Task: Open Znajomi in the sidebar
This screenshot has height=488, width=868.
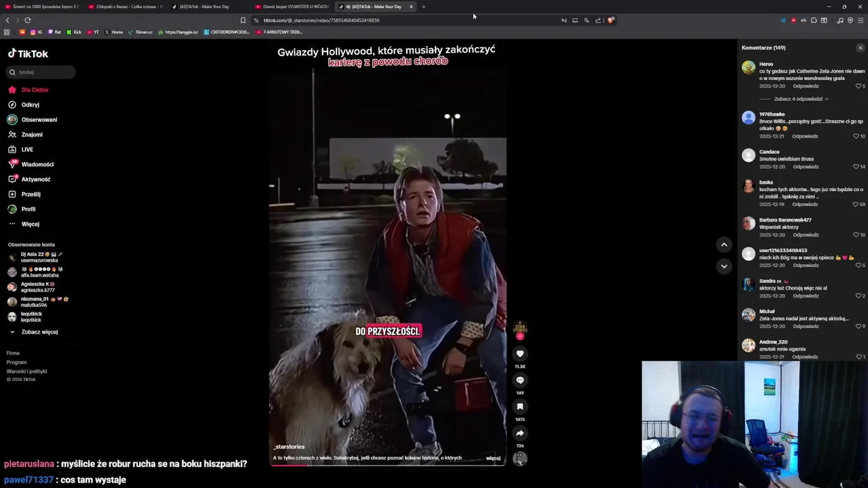Action: click(25, 135)
